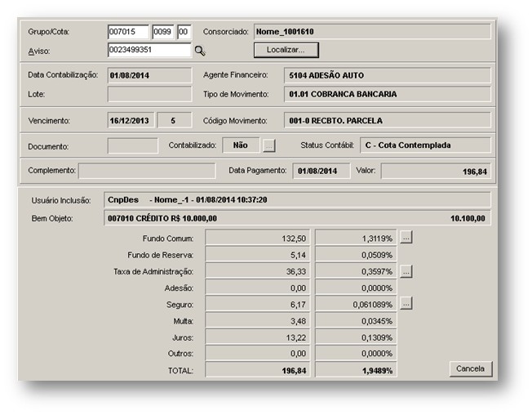Click Fundo de Reserva amount 5,14
532x415 pixels.
pos(258,255)
